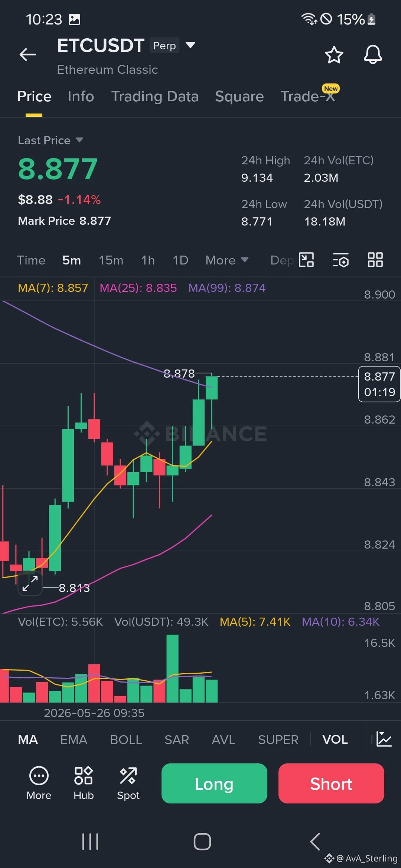This screenshot has height=868, width=401.
Task: Tap the -1.14% change text
Action: tap(79, 200)
